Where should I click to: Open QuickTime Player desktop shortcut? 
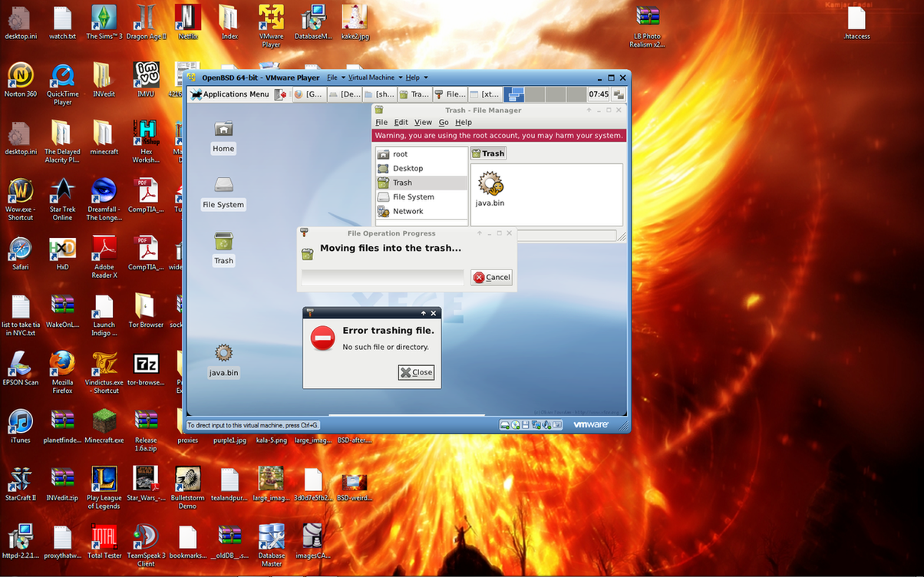[x=62, y=84]
